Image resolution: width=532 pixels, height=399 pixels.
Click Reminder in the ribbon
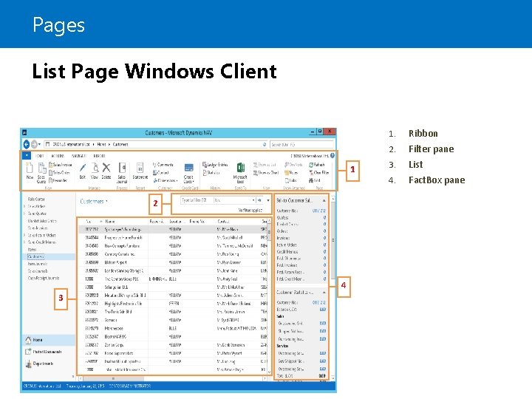click(58, 180)
